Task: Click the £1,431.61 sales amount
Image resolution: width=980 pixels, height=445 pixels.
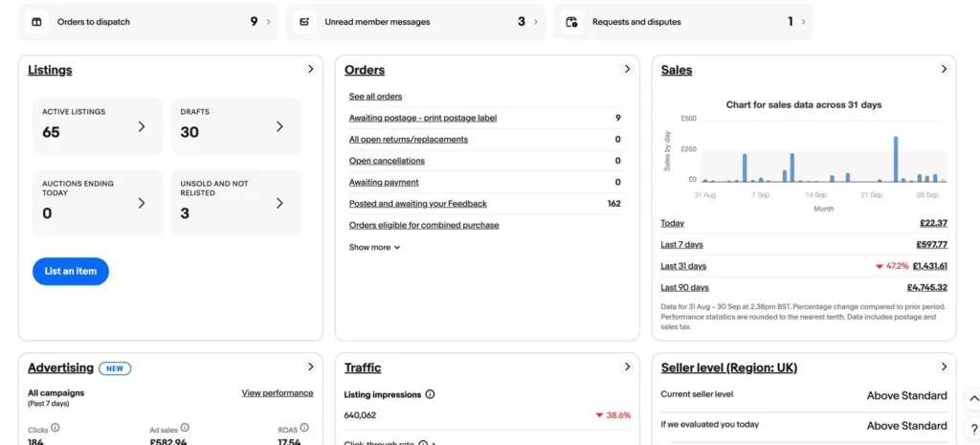Action: [930, 266]
